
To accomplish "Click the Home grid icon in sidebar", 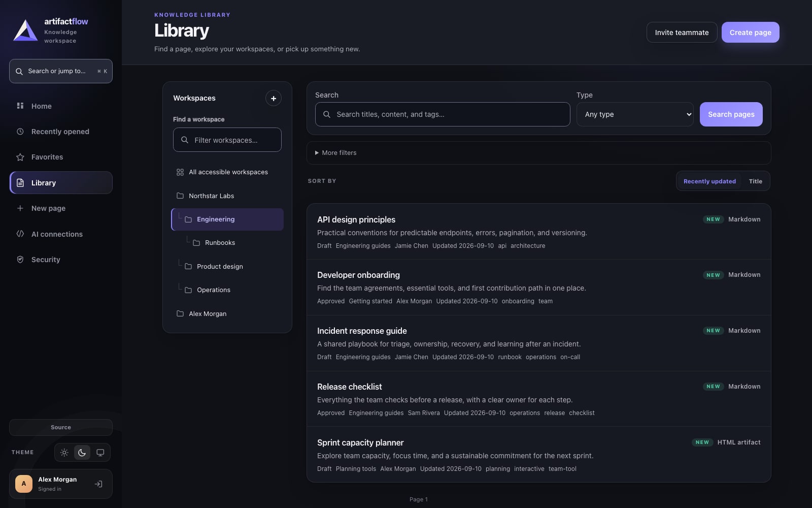I will pos(20,106).
